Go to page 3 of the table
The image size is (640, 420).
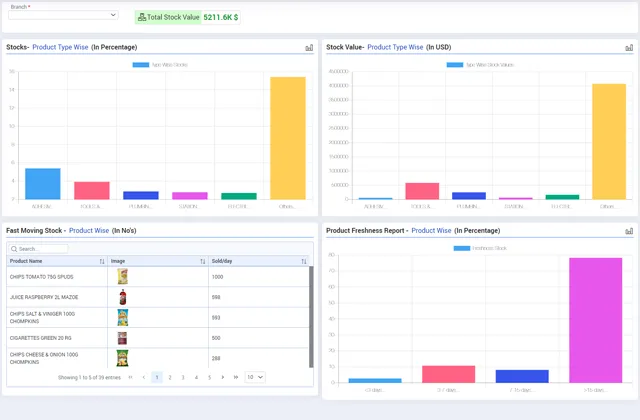183,377
